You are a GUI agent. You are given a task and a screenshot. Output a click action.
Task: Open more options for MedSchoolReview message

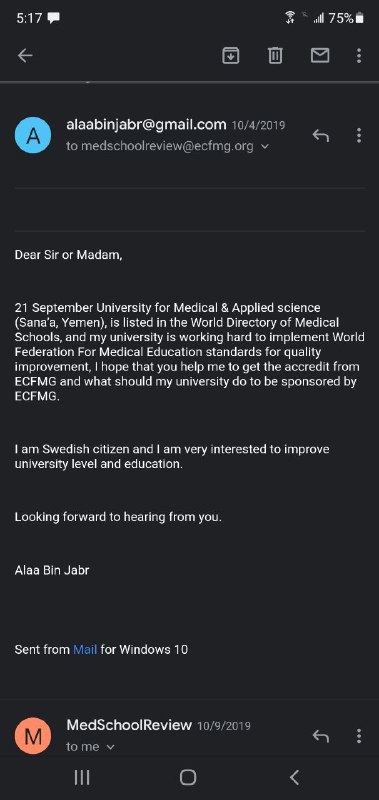(x=359, y=736)
